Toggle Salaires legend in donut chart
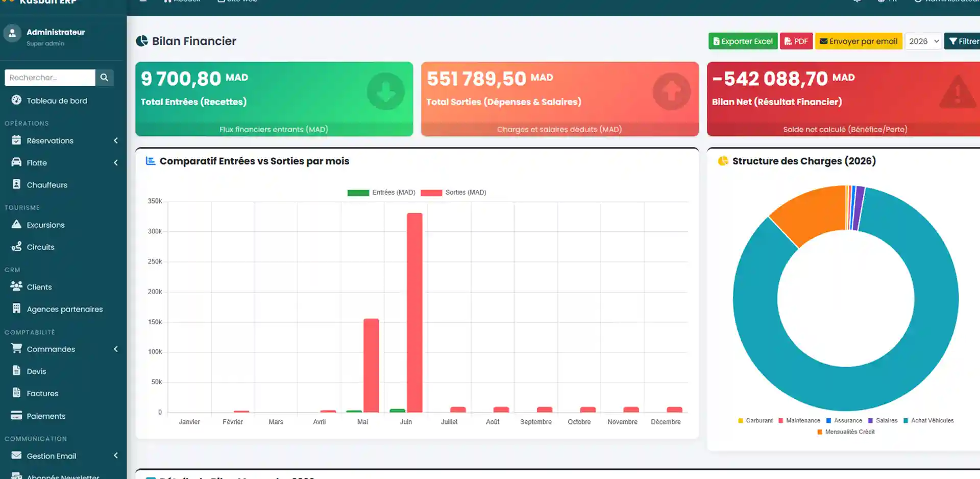 tap(883, 421)
